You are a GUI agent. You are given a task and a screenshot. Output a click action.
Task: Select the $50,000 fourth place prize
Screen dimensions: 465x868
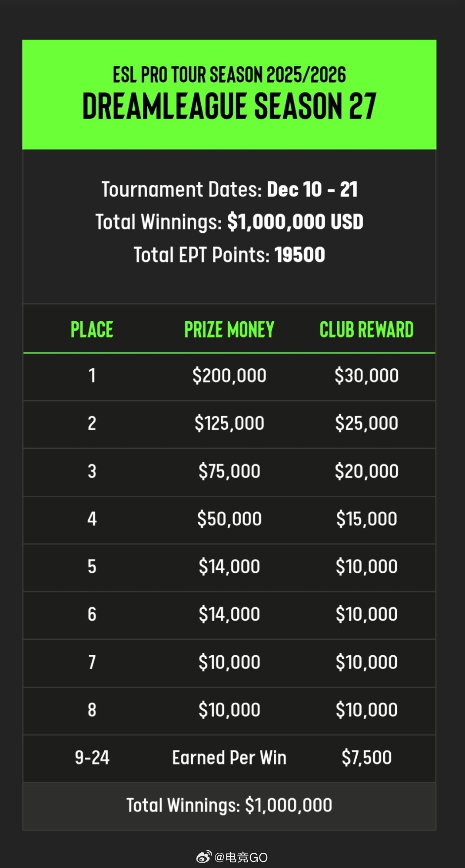click(229, 519)
